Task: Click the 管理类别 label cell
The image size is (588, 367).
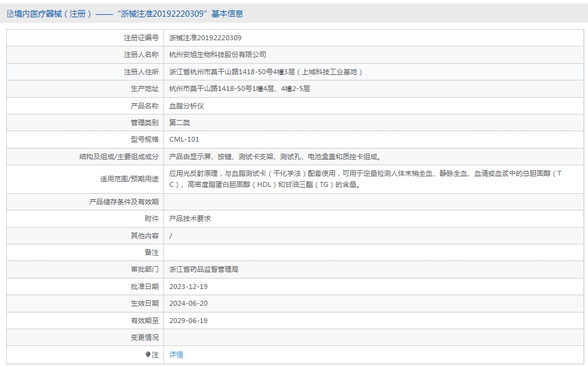Action: click(x=85, y=123)
